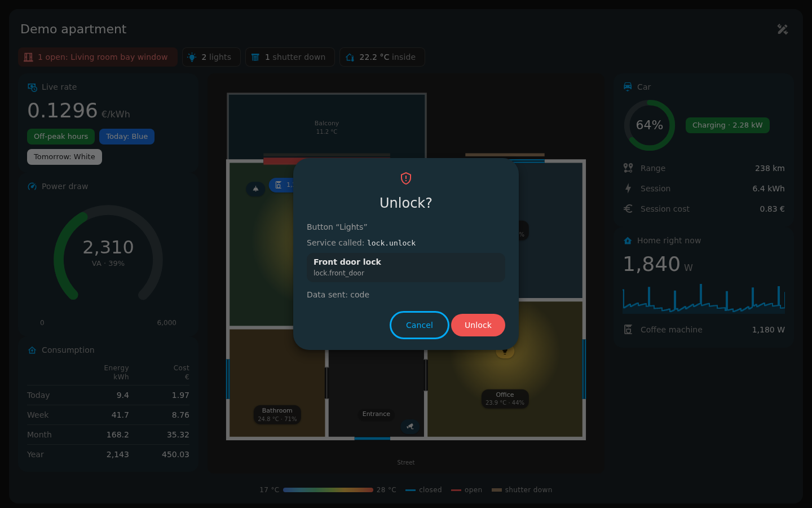The height and width of the screenshot is (508, 812).
Task: Click the Today: Blue badge
Action: [127, 137]
